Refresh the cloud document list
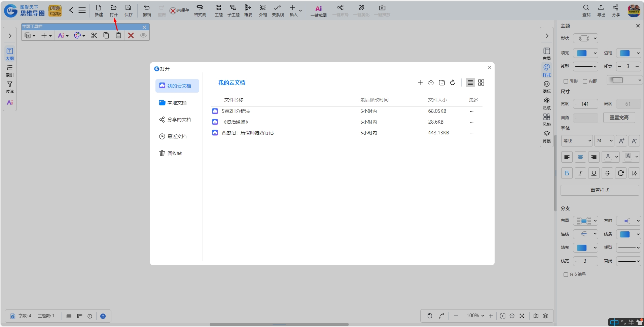The image size is (644, 327). tap(453, 83)
